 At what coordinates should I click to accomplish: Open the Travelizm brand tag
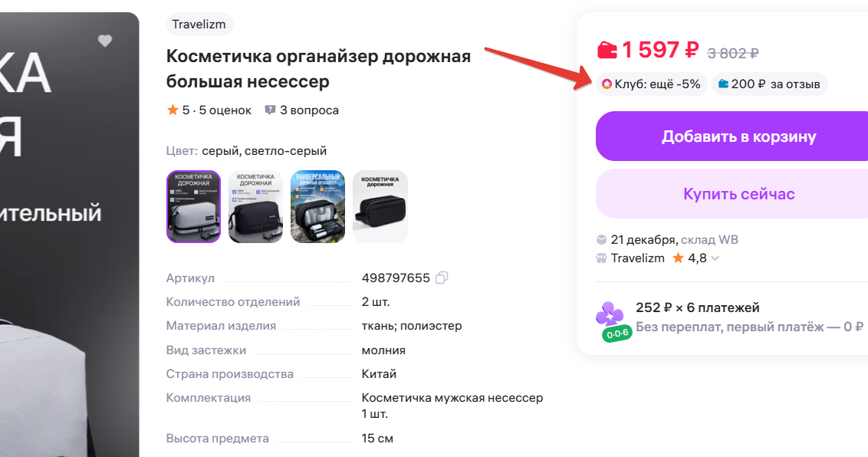199,25
